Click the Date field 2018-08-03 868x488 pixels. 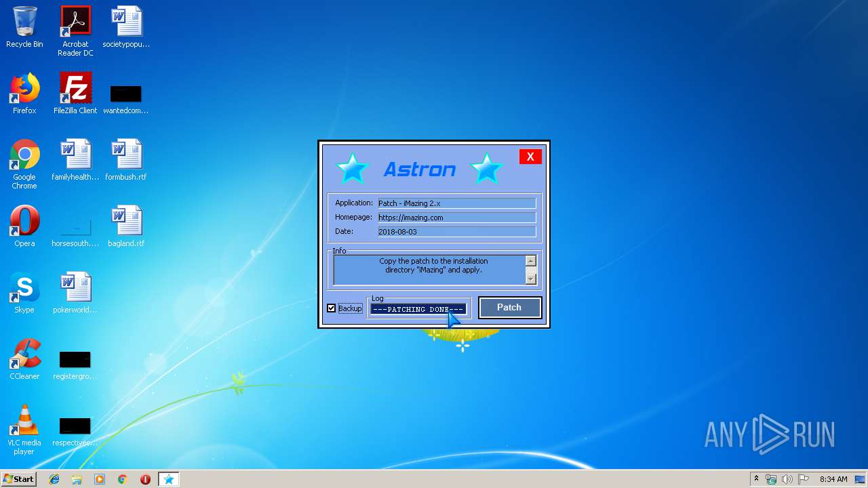456,232
